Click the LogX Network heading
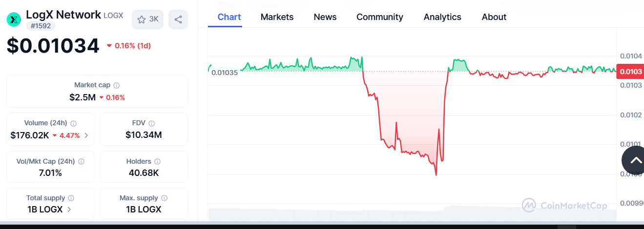 pos(63,15)
